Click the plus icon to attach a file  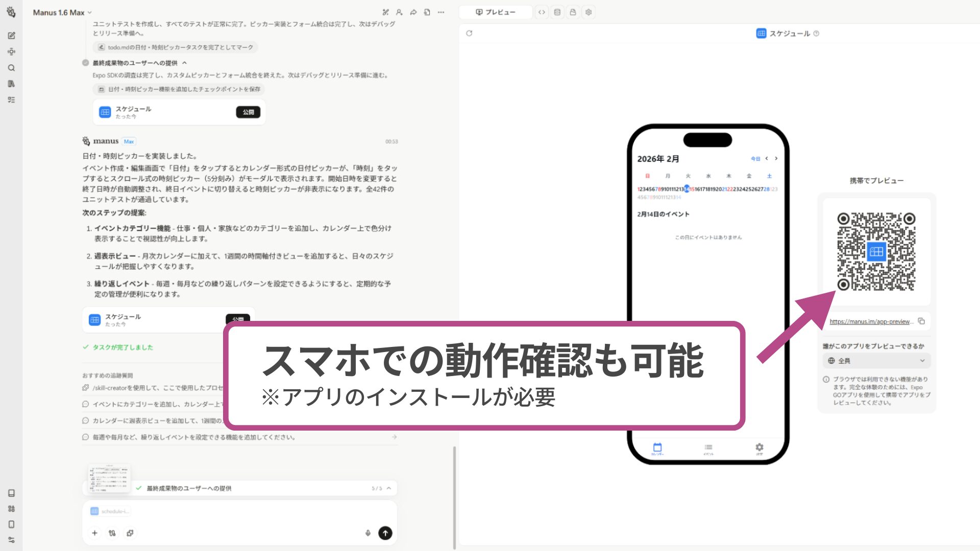[x=94, y=533]
